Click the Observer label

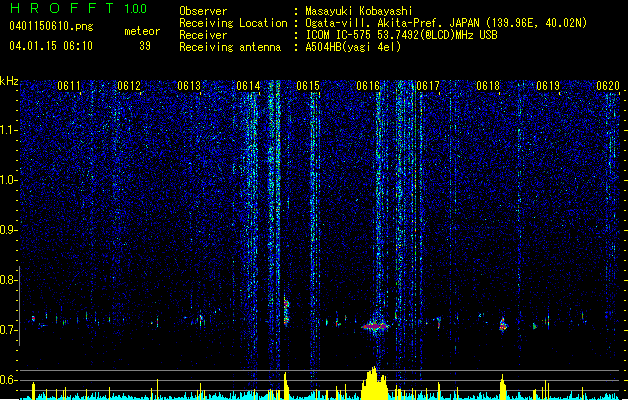pyautogui.click(x=203, y=11)
